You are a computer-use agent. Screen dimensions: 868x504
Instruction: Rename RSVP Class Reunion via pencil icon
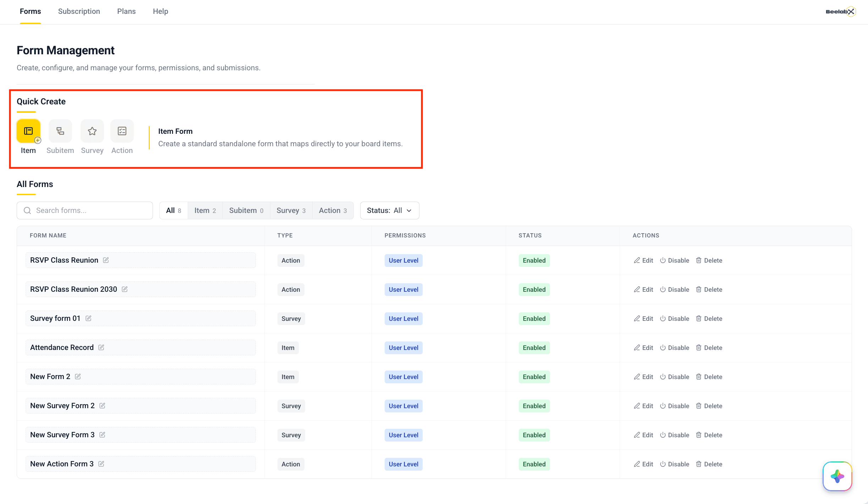point(106,260)
